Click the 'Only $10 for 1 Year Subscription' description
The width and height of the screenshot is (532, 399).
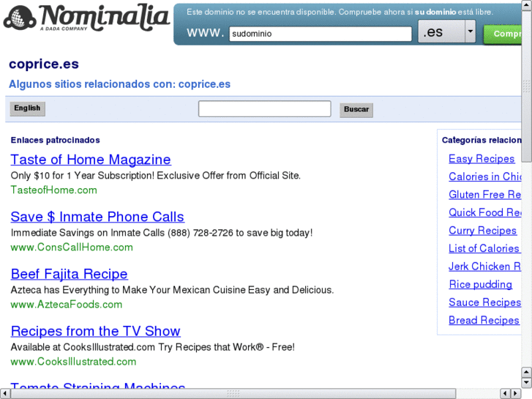pos(155,176)
